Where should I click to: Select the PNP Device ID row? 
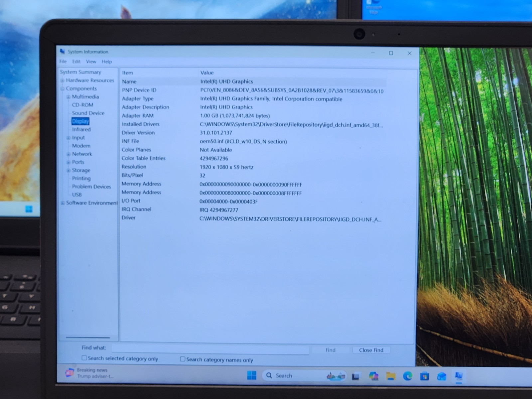tap(253, 90)
